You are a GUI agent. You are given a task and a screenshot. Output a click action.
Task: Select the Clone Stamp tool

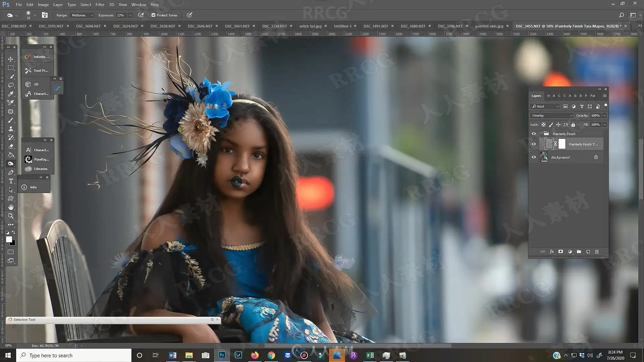[x=11, y=129]
